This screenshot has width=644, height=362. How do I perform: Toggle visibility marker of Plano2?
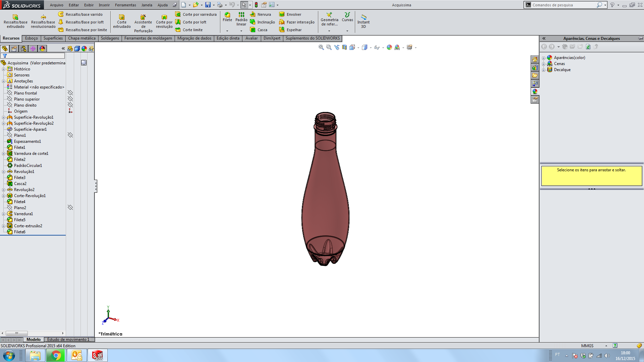[70, 207]
